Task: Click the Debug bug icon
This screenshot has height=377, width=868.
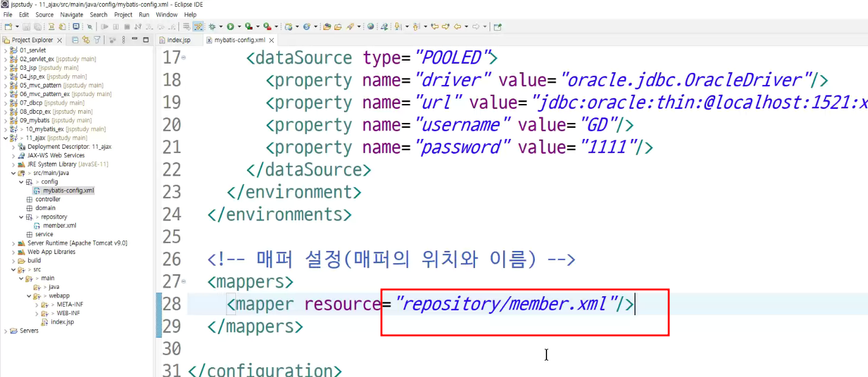Action: (212, 27)
